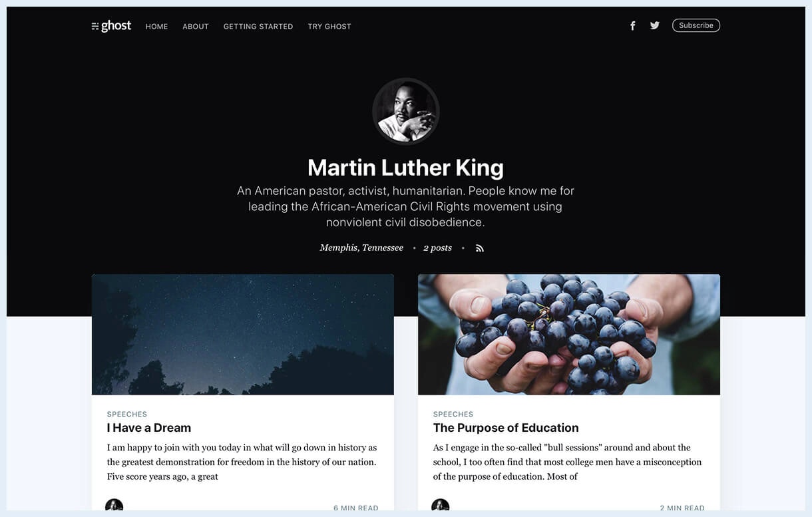Image resolution: width=812 pixels, height=517 pixels.
Task: Open the I Have a Dream post title
Action: pos(149,428)
